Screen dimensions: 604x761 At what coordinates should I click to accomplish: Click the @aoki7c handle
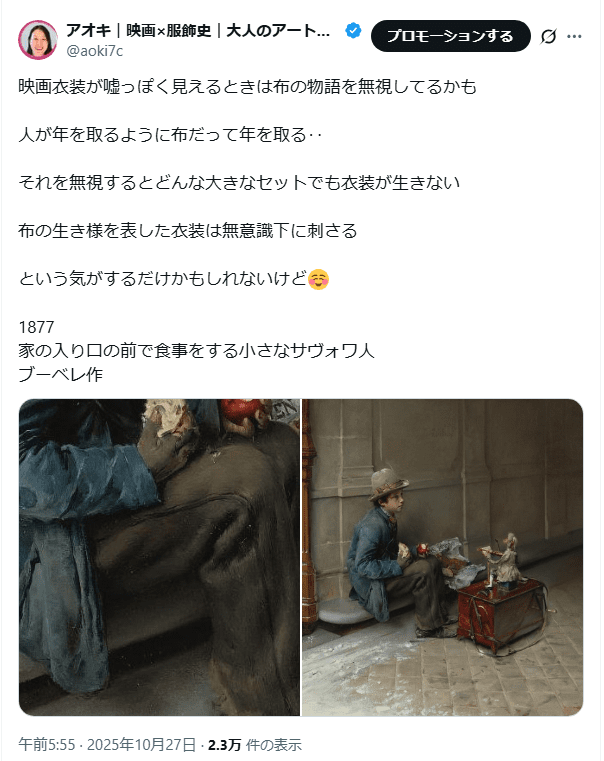[95, 50]
